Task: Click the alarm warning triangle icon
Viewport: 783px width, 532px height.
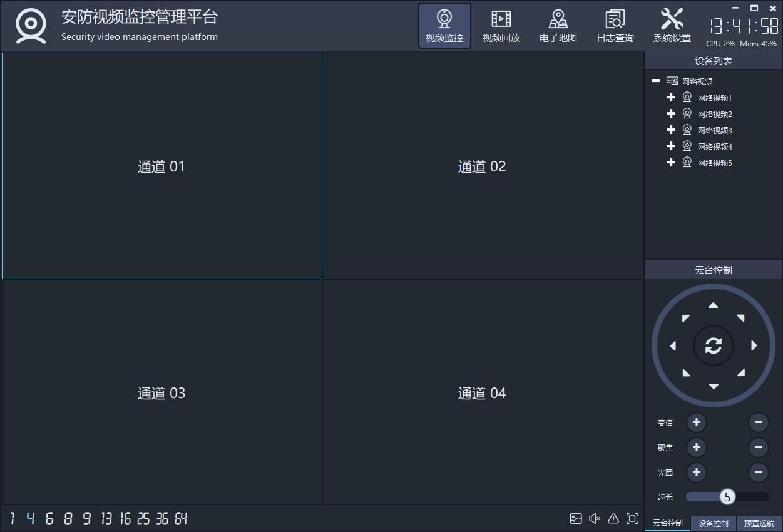Action: 613,518
